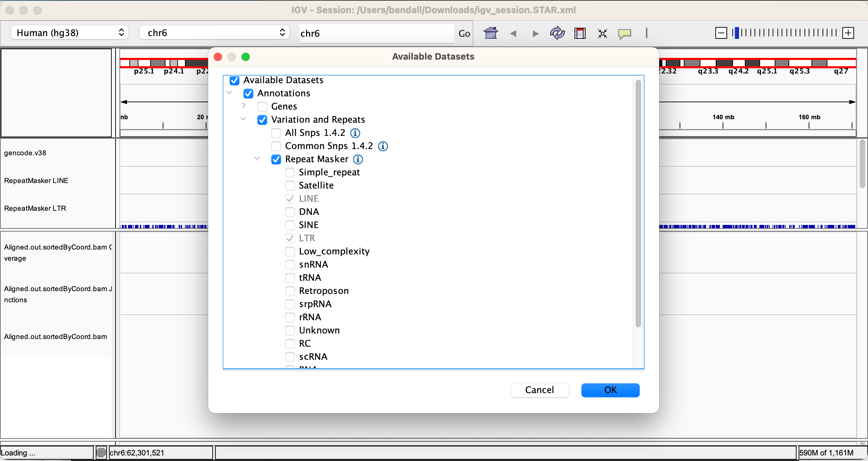
Task: Click the memory usage 590M of 1,161M
Action: (x=826, y=453)
